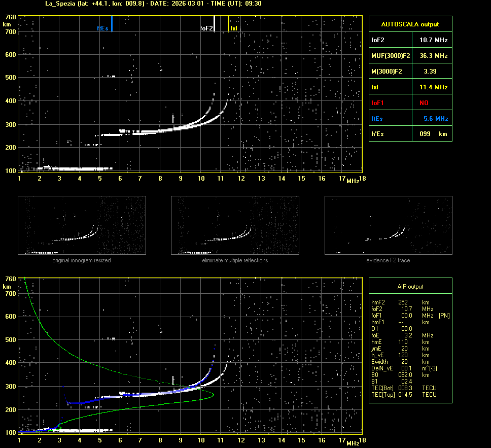Click the yellow fxI marker line
This screenshot has height=448, width=491.
tap(229, 24)
